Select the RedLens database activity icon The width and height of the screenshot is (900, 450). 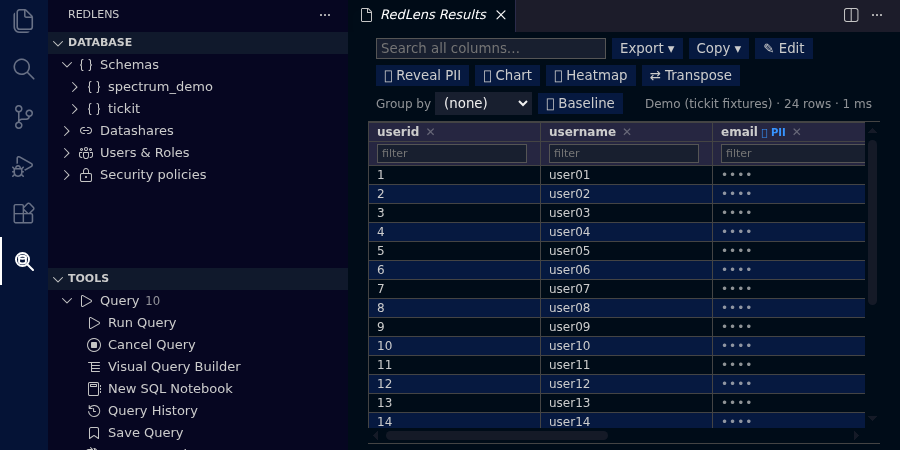point(24,261)
